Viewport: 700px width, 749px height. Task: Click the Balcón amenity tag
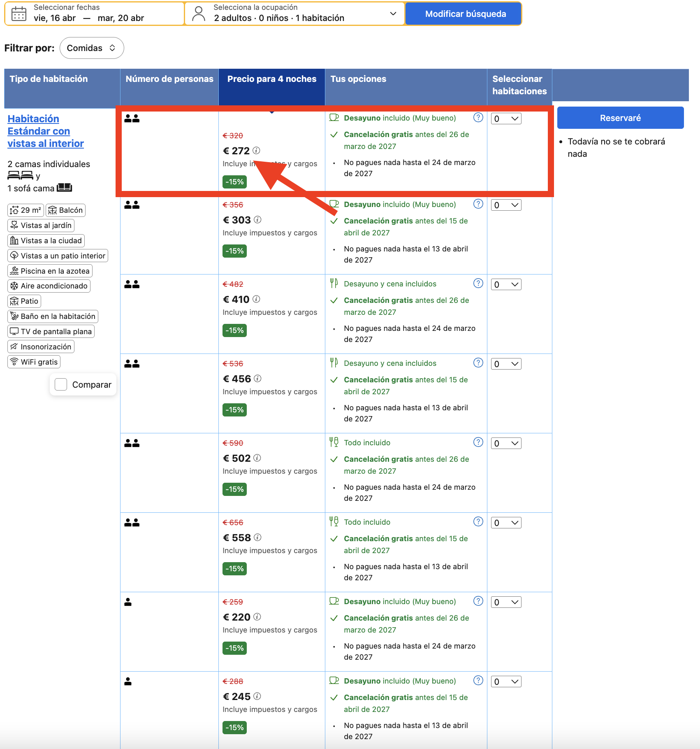click(x=66, y=210)
